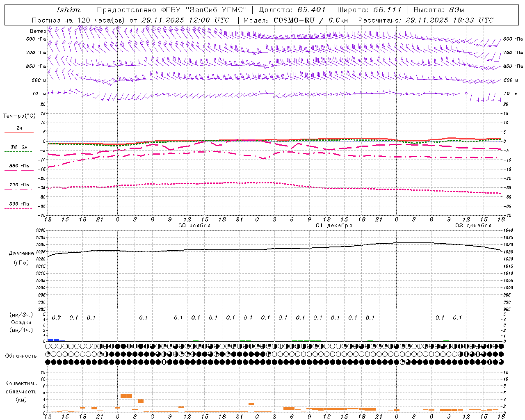Click the "(км)" unit label for convective cloud
Image resolution: width=525 pixels, height=420 pixels.
click(x=21, y=399)
